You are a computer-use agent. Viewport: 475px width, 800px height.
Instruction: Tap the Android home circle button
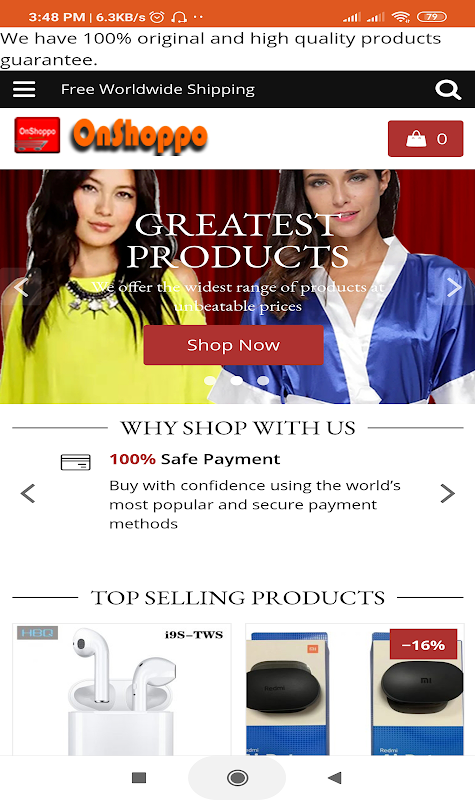[237, 778]
